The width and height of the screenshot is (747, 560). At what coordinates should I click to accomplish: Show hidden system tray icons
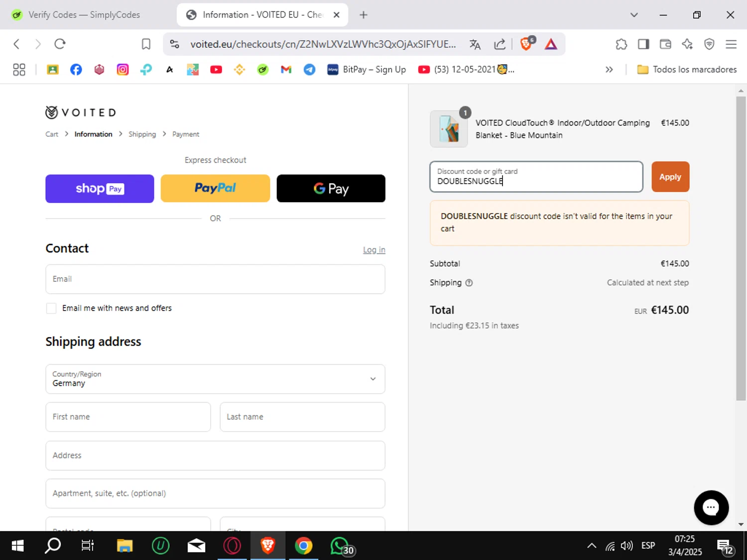(592, 546)
